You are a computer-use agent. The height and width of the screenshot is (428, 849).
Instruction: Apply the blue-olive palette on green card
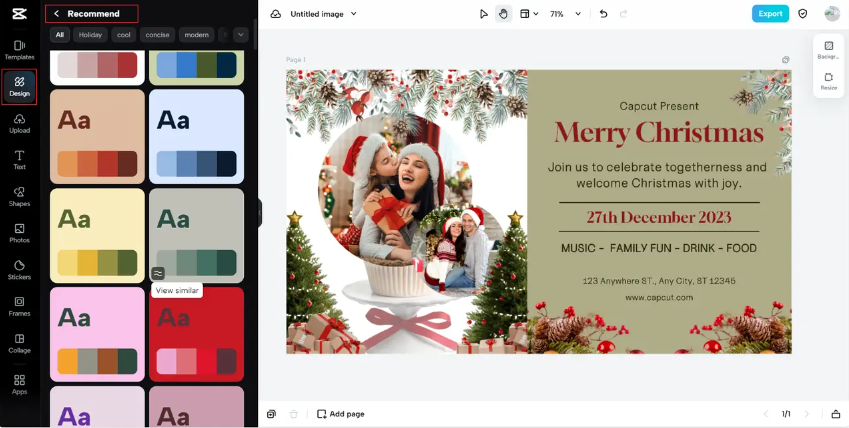click(x=197, y=67)
